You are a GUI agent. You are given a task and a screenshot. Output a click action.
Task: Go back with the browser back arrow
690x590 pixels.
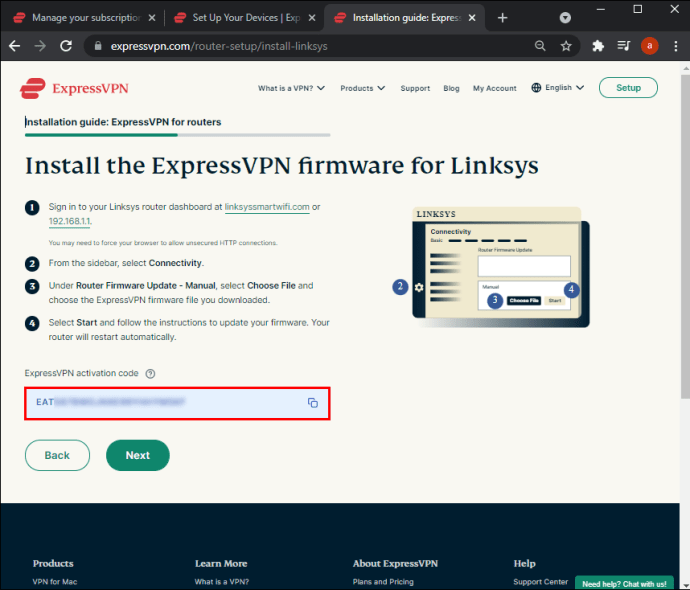(15, 46)
